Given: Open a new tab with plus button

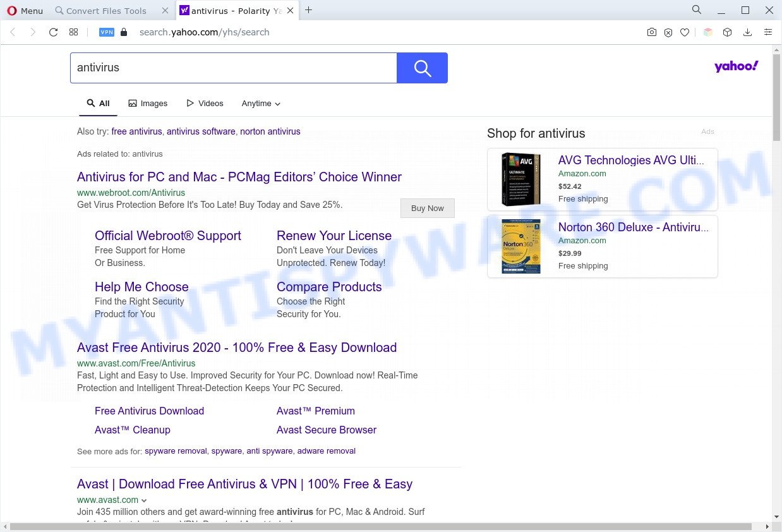Looking at the screenshot, I should [308, 10].
